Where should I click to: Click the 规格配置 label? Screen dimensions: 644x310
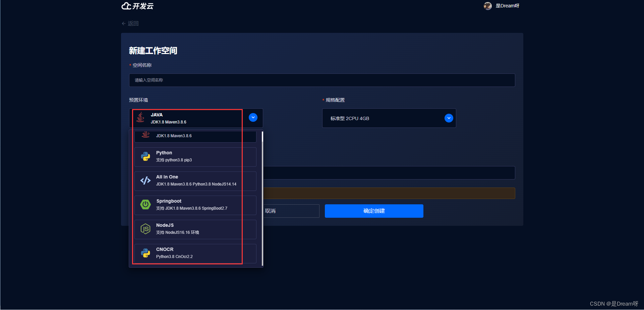coord(335,100)
